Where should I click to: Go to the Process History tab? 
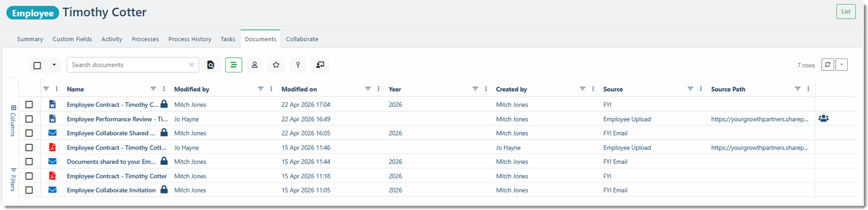[x=190, y=39]
